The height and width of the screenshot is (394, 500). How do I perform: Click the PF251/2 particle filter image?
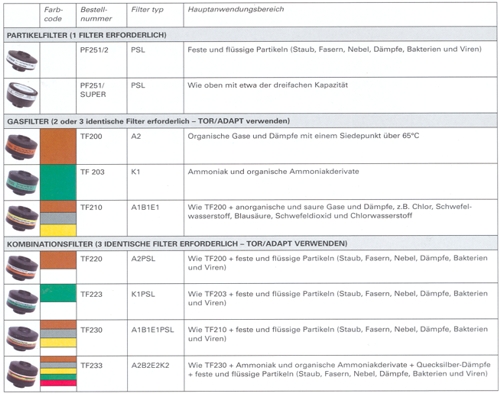(x=22, y=60)
